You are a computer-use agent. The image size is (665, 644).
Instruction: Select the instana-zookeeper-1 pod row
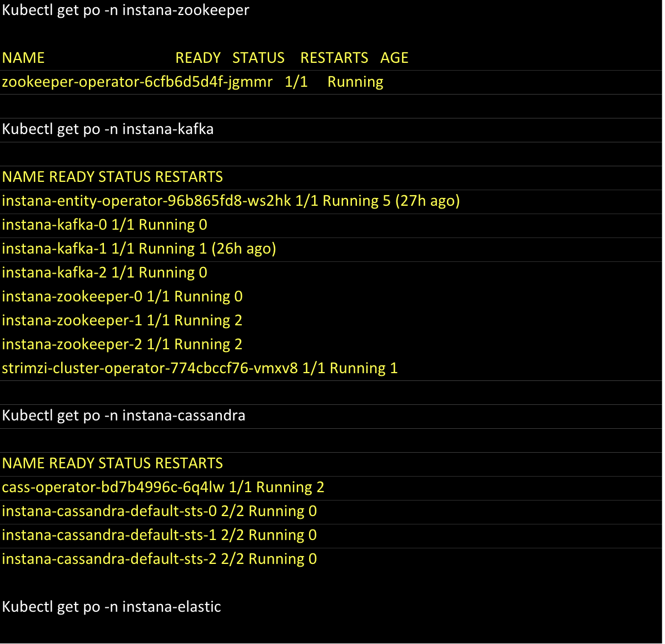pos(122,320)
